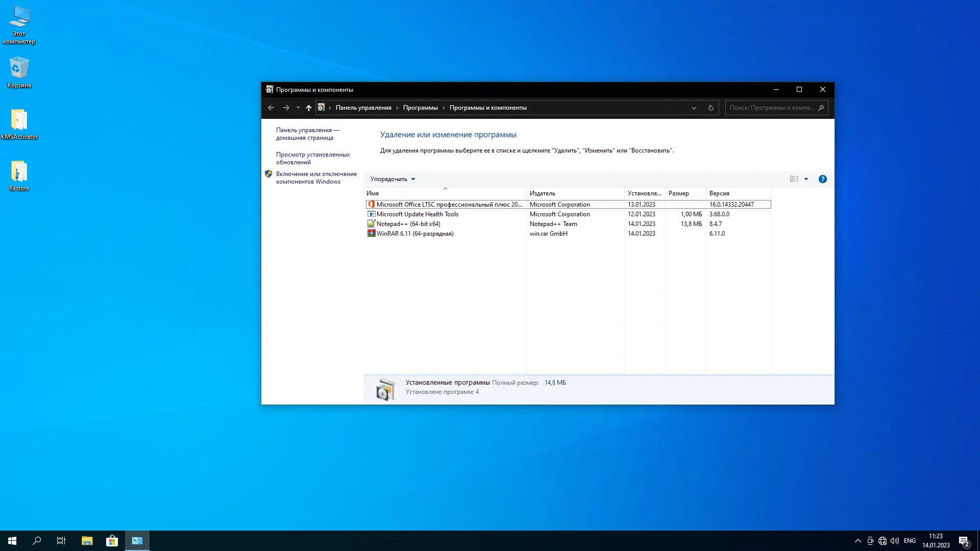Sort list by Размер column header
The width and height of the screenshot is (980, 551).
(678, 193)
